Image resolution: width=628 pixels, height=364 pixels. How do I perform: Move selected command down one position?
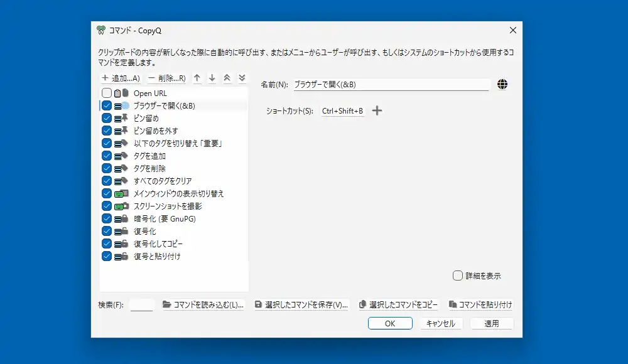coord(212,78)
